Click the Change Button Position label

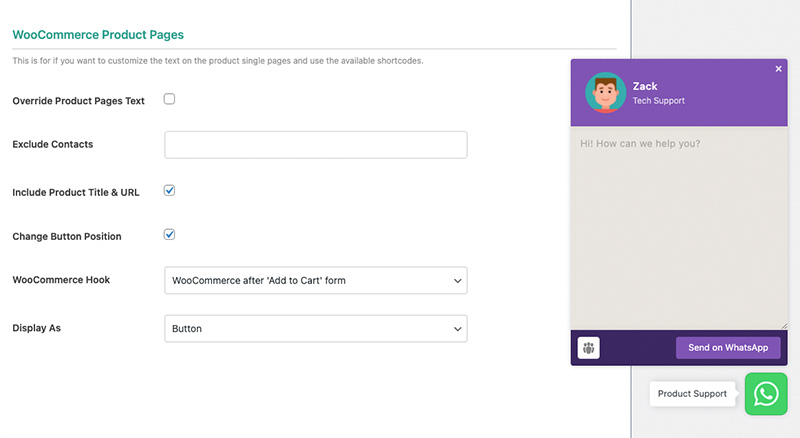click(67, 237)
